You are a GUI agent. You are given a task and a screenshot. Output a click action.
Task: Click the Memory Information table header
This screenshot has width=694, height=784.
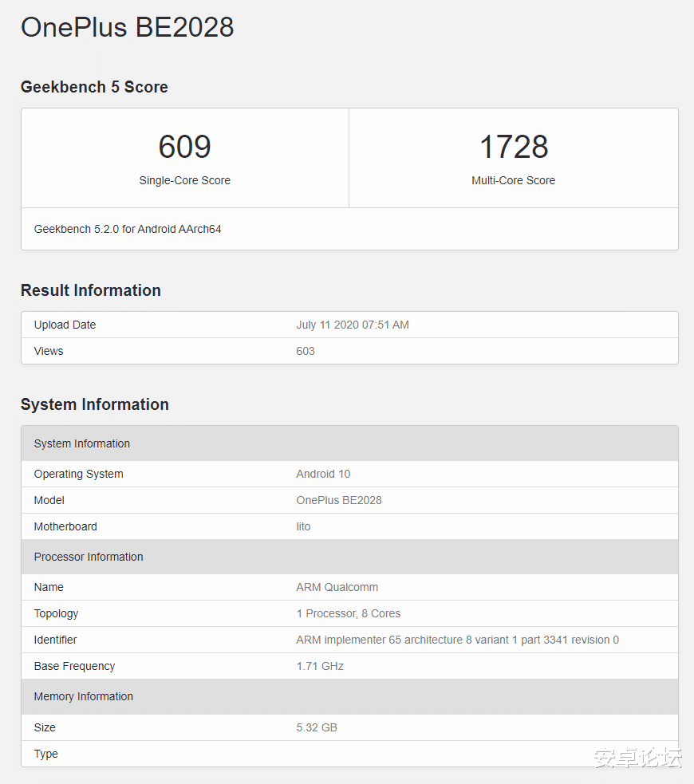(x=349, y=696)
